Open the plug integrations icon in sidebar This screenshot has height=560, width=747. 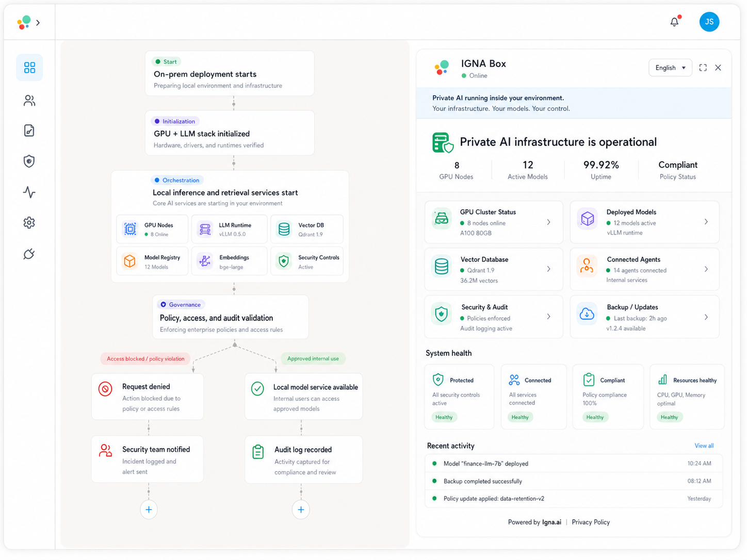[x=29, y=254]
